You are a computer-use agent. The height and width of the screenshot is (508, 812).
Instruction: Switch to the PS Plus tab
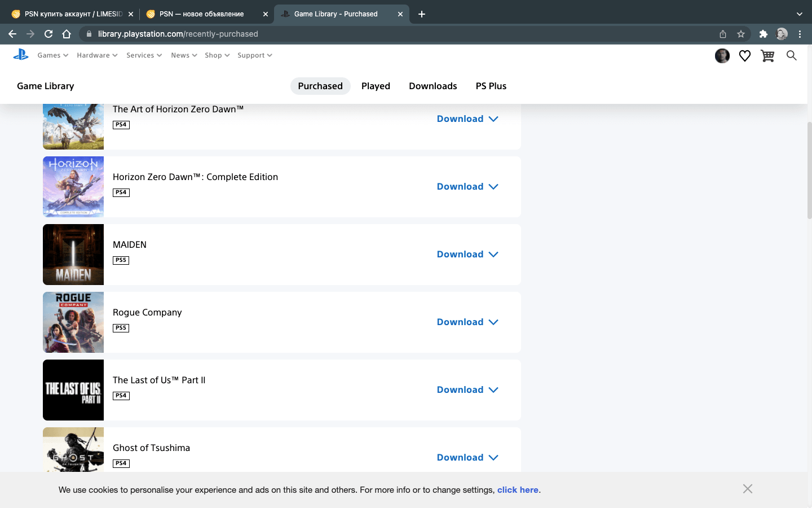point(491,86)
